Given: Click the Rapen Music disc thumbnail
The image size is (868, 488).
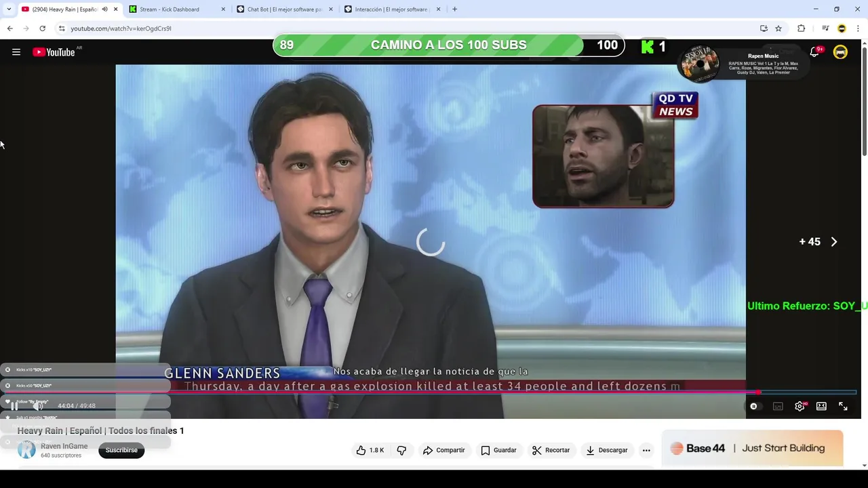Looking at the screenshot, I should click(699, 64).
